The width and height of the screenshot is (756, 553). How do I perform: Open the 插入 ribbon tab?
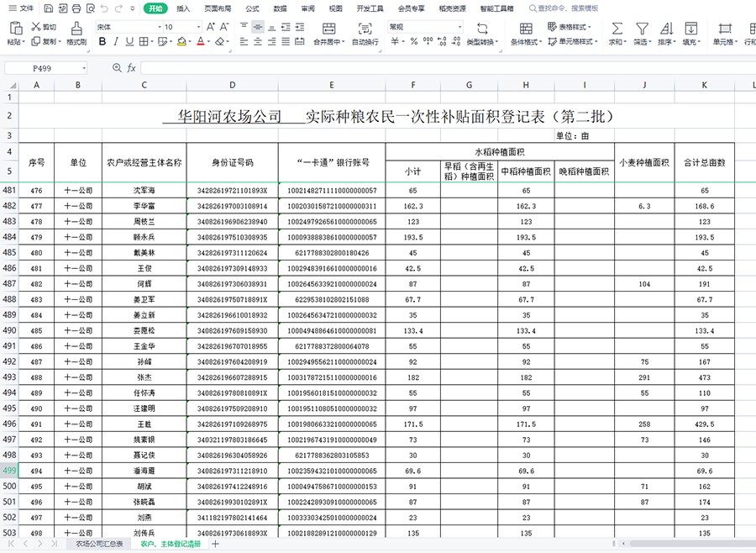click(x=183, y=8)
